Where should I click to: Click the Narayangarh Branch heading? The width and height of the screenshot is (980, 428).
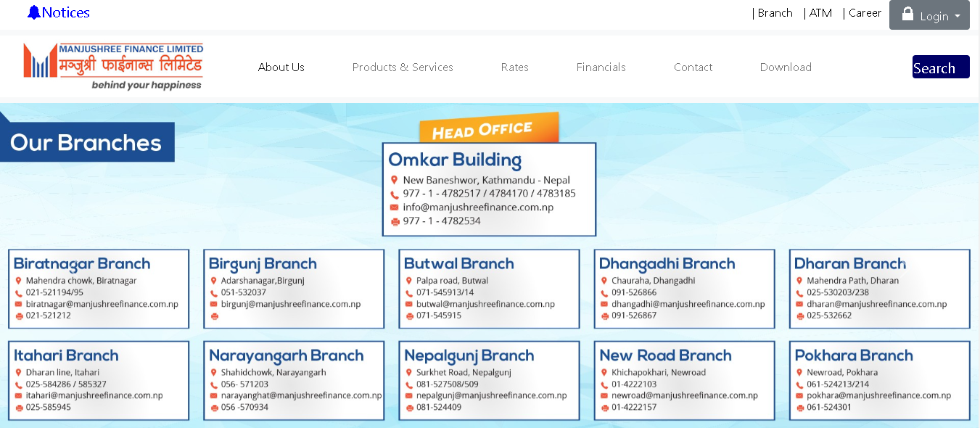(286, 355)
